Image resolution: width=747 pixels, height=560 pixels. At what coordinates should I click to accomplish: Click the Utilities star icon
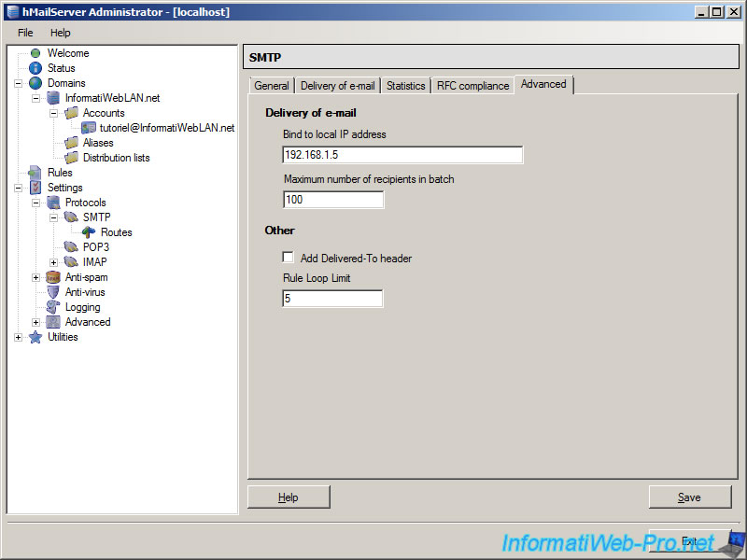coord(35,337)
